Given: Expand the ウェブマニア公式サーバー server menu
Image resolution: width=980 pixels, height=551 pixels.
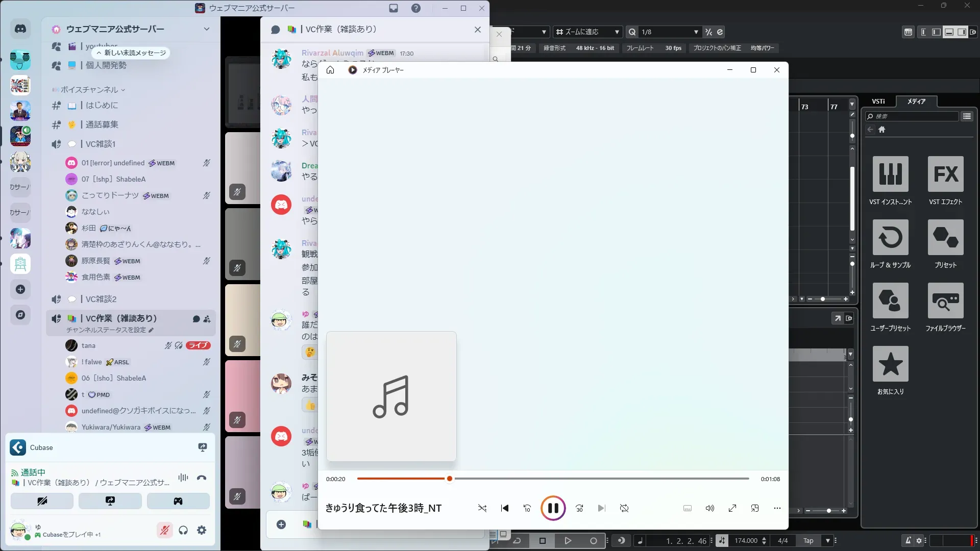Looking at the screenshot, I should coord(206,29).
